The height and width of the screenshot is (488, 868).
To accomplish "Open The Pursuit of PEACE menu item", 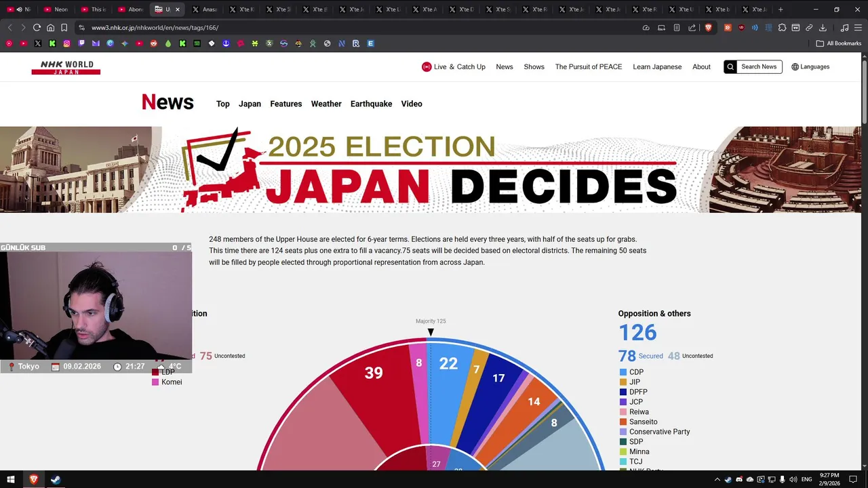I will point(589,66).
